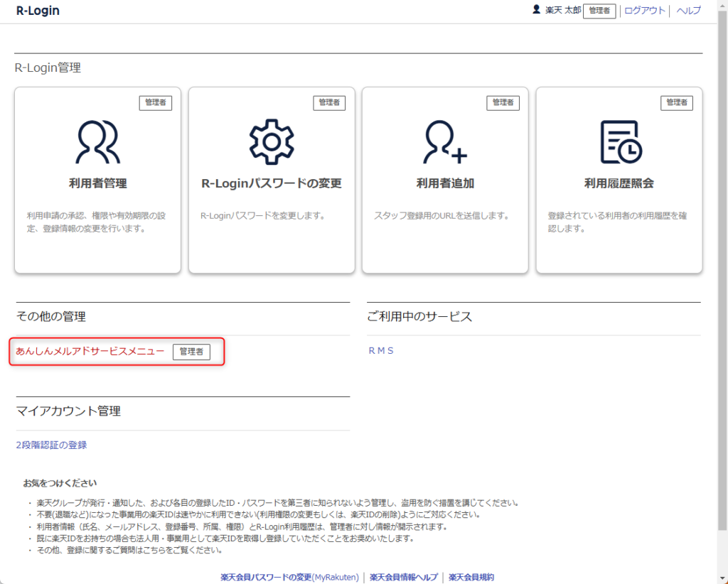Screen dimensions: 728x584
Task: Click 管理者 badge next to あんしんメルアドサービスメニュー
Action: click(191, 352)
